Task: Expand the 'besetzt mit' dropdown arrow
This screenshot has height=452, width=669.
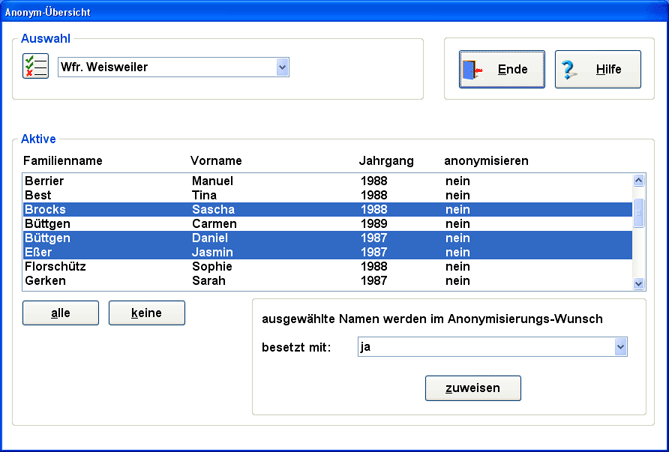Action: [620, 346]
